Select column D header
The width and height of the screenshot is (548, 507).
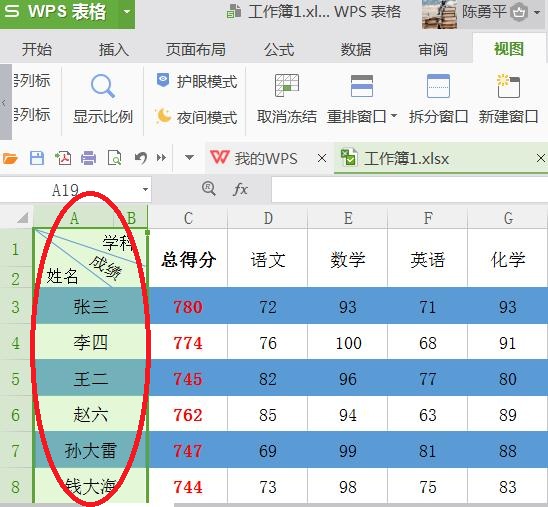pos(268,218)
